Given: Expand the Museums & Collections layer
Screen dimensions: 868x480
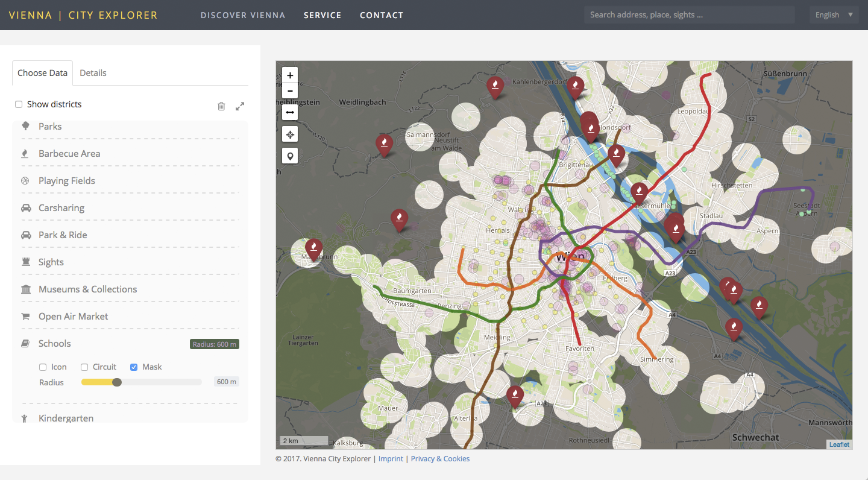Looking at the screenshot, I should [x=87, y=289].
